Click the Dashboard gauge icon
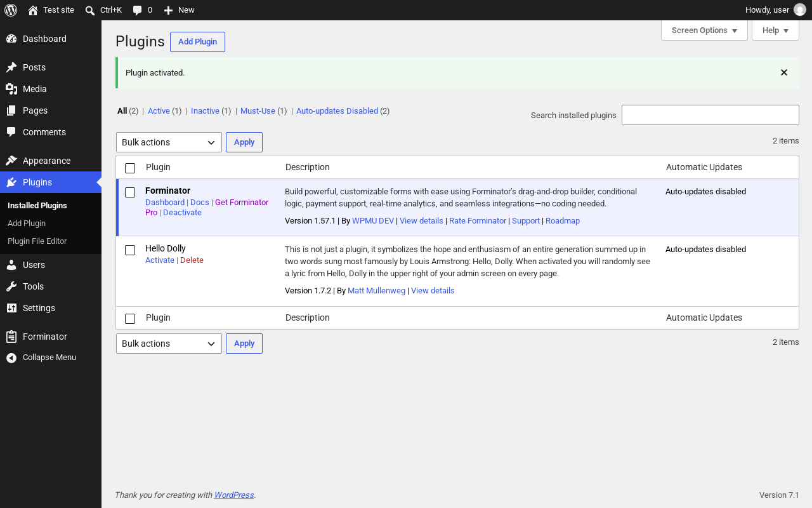Screen dimensions: 812x508 [x=11, y=39]
